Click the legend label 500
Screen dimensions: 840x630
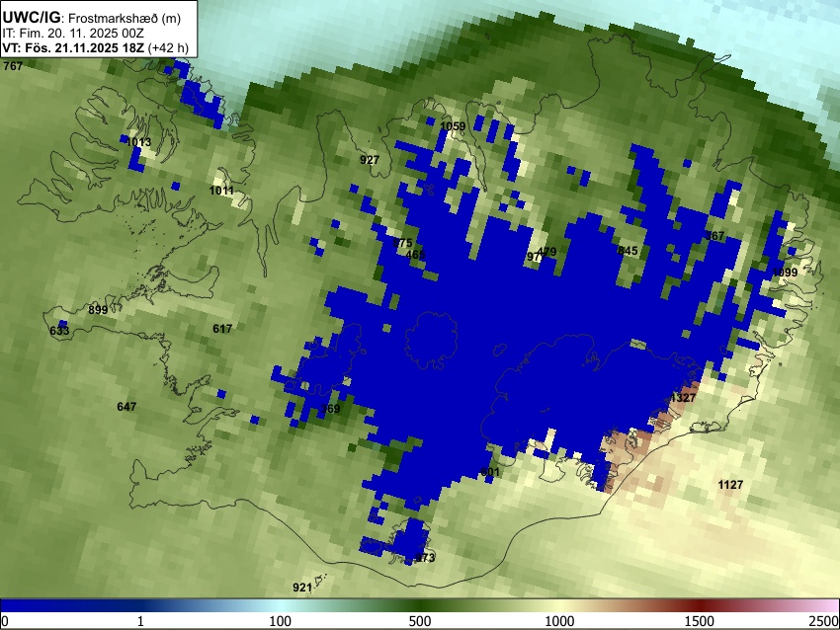click(x=420, y=621)
